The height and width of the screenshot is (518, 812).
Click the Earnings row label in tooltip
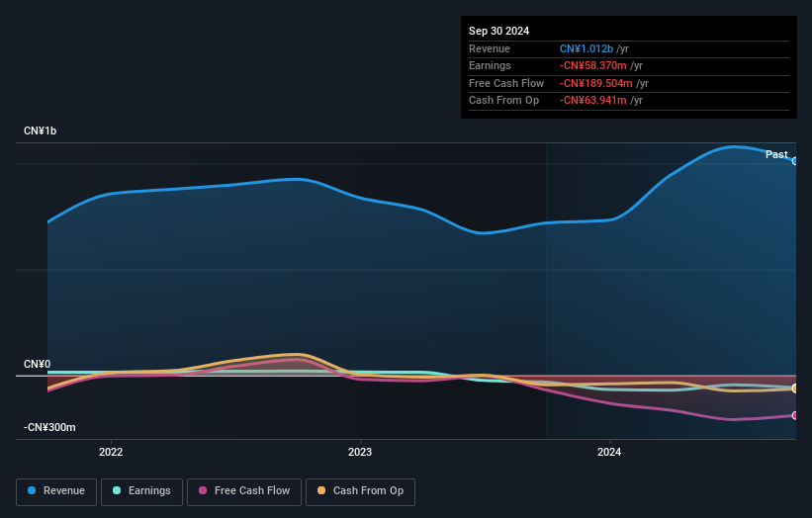pos(490,65)
